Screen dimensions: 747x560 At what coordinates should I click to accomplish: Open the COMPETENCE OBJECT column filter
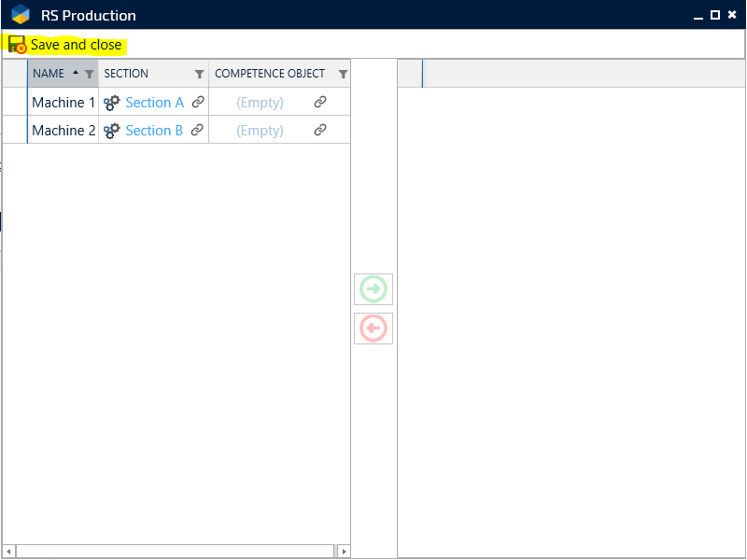pyautogui.click(x=343, y=74)
